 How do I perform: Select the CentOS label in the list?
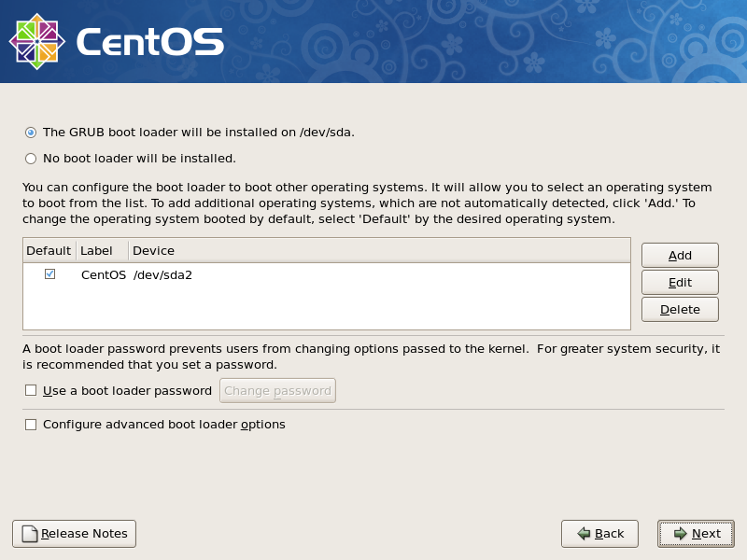104,275
